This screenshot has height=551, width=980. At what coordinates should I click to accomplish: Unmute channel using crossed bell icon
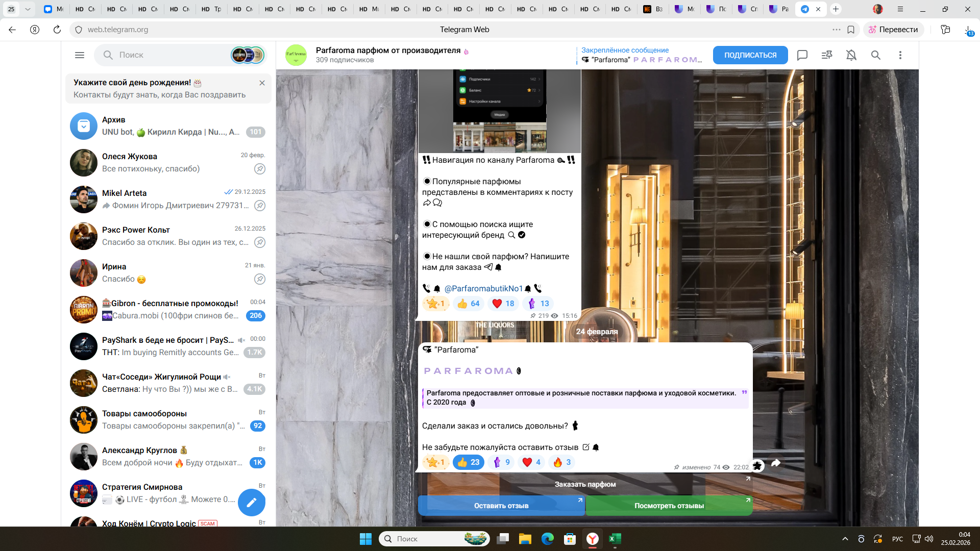click(x=851, y=55)
